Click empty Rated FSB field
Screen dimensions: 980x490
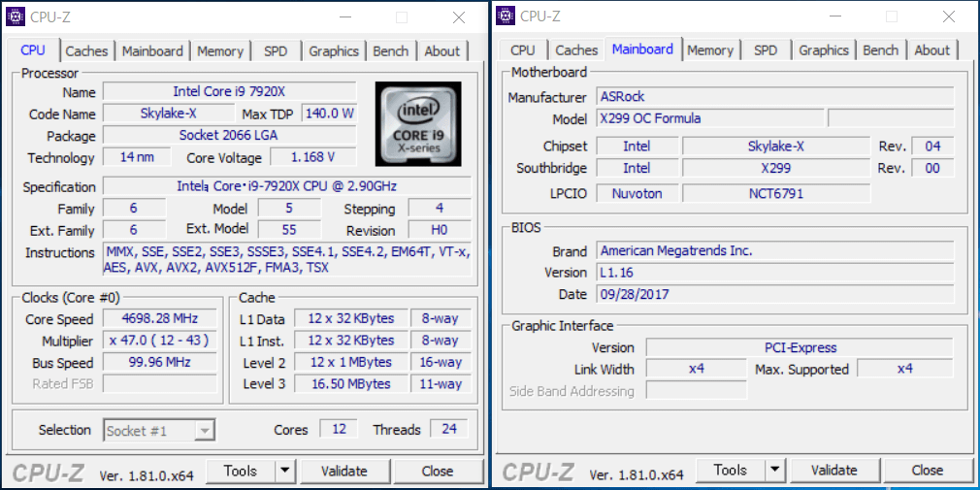click(159, 383)
